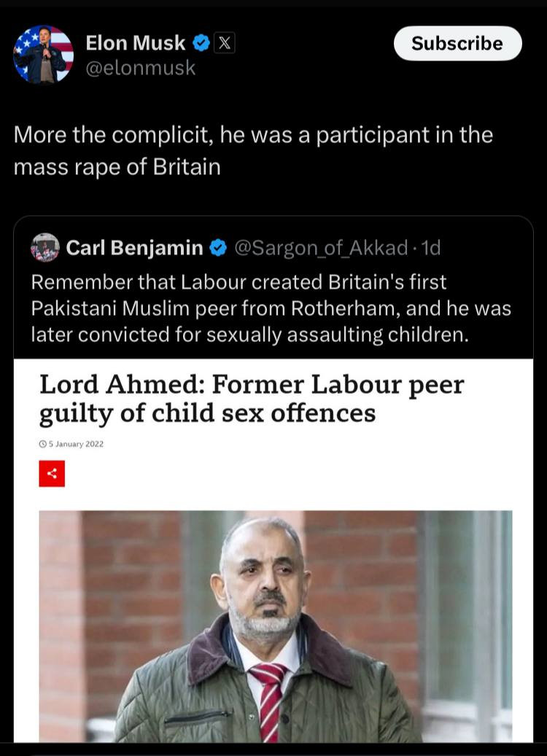Open Carl Benjamin's small profile avatar
The image size is (547, 756).
point(45,248)
